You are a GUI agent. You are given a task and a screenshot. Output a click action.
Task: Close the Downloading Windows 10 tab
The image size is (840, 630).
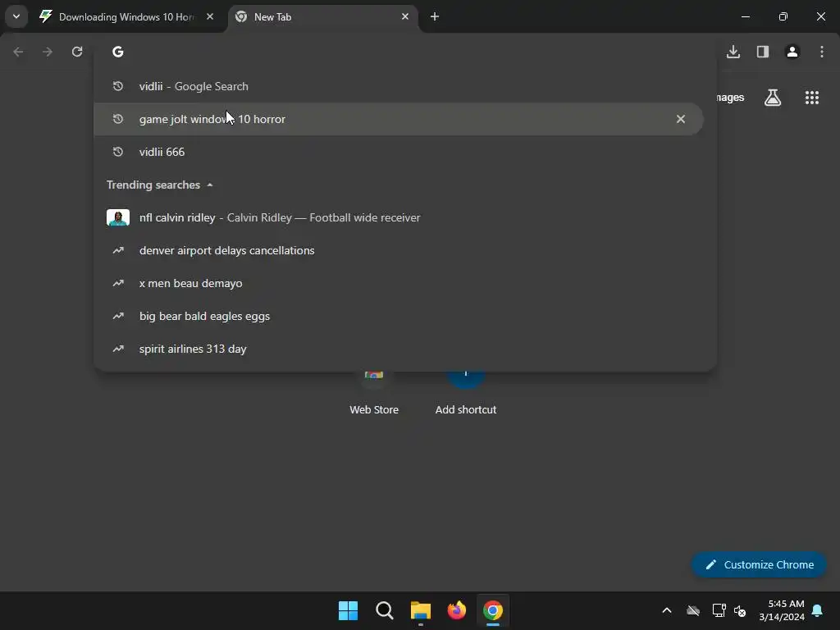(210, 16)
